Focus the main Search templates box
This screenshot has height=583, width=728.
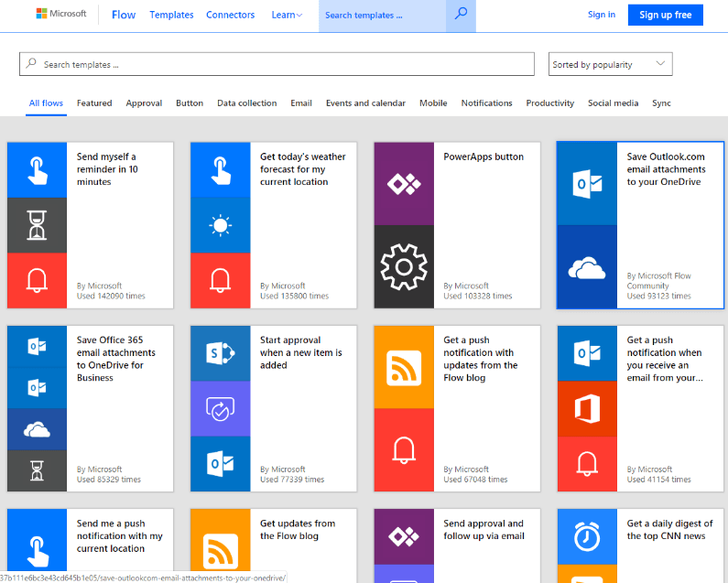click(x=277, y=64)
